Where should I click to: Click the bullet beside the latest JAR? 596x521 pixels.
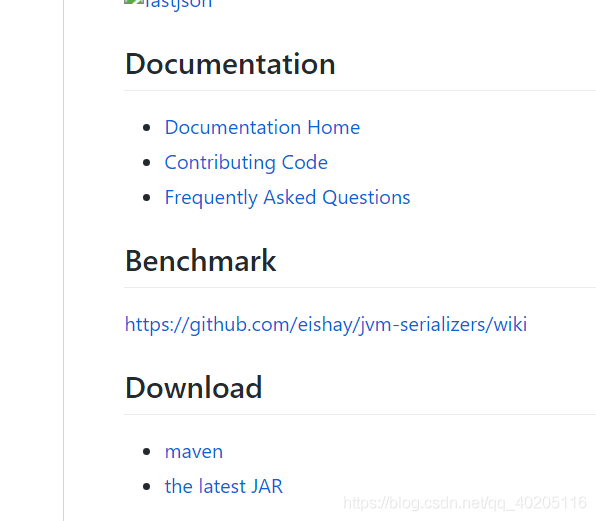tap(147, 486)
